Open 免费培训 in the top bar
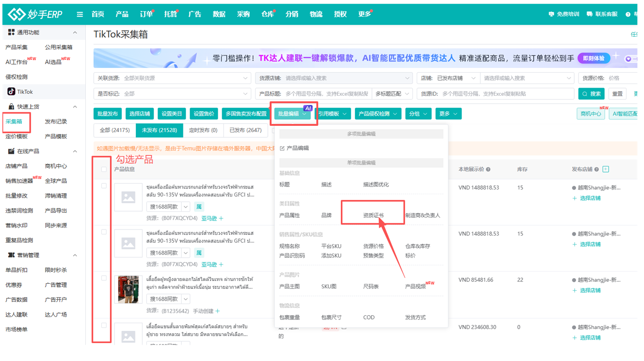Viewport: 644px width, 361px height. pos(564,14)
